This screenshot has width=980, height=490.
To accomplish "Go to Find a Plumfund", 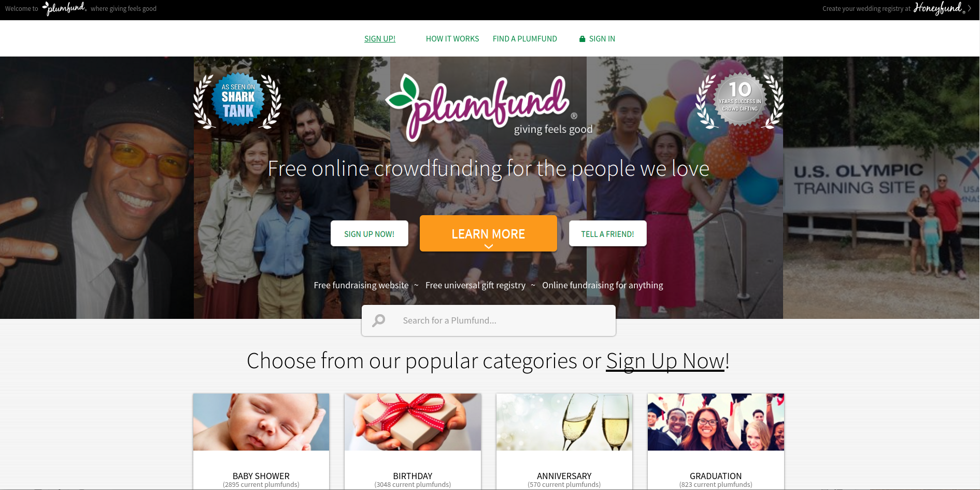I will (x=525, y=39).
